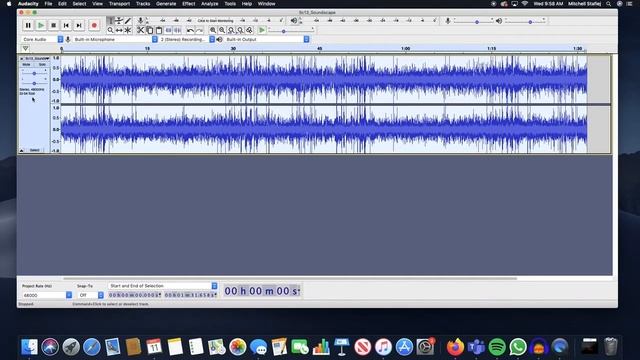Open the Transport menu
640x360 pixels.
[x=119, y=4]
